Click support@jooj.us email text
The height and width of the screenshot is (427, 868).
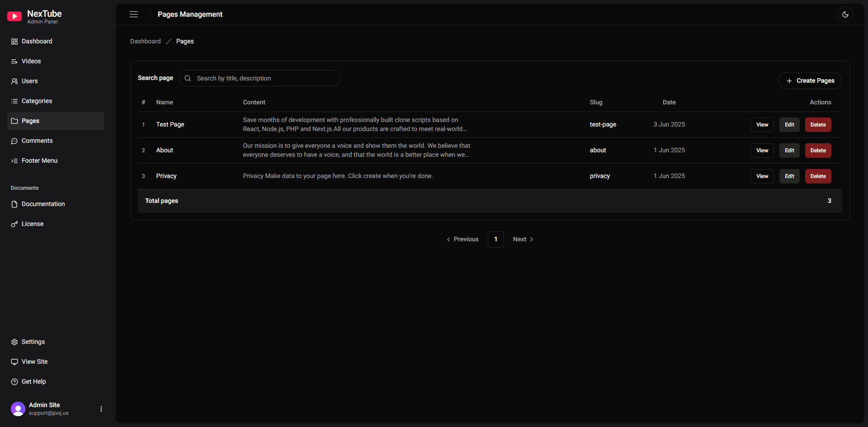click(49, 413)
